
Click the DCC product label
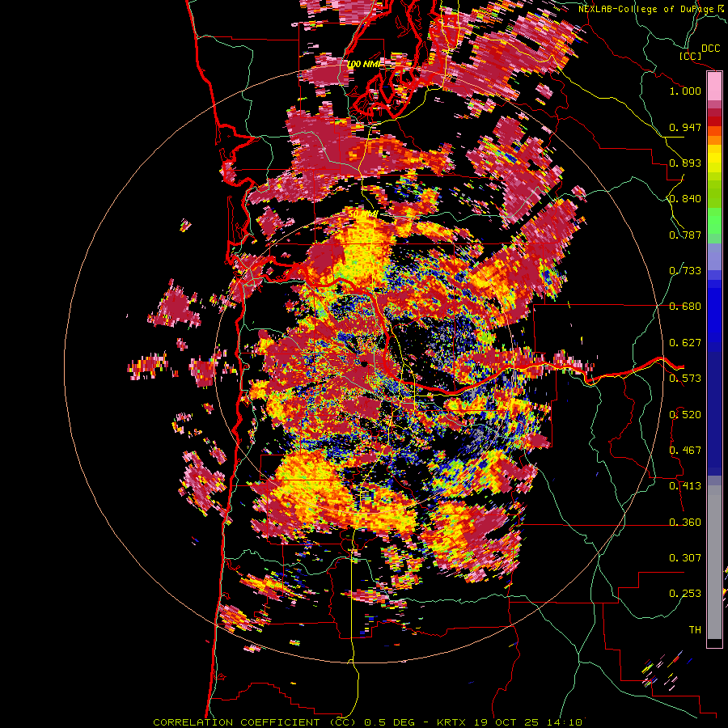(710, 49)
